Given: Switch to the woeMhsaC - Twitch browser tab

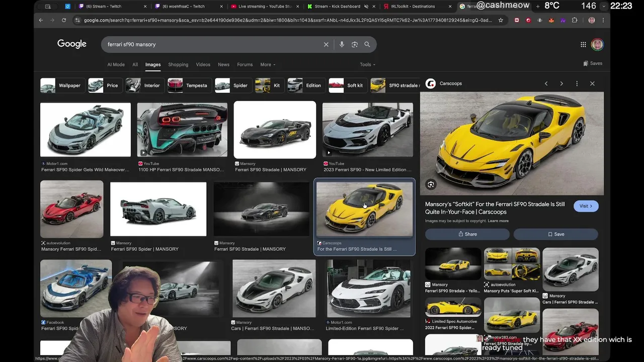Looking at the screenshot, I should (189, 7).
